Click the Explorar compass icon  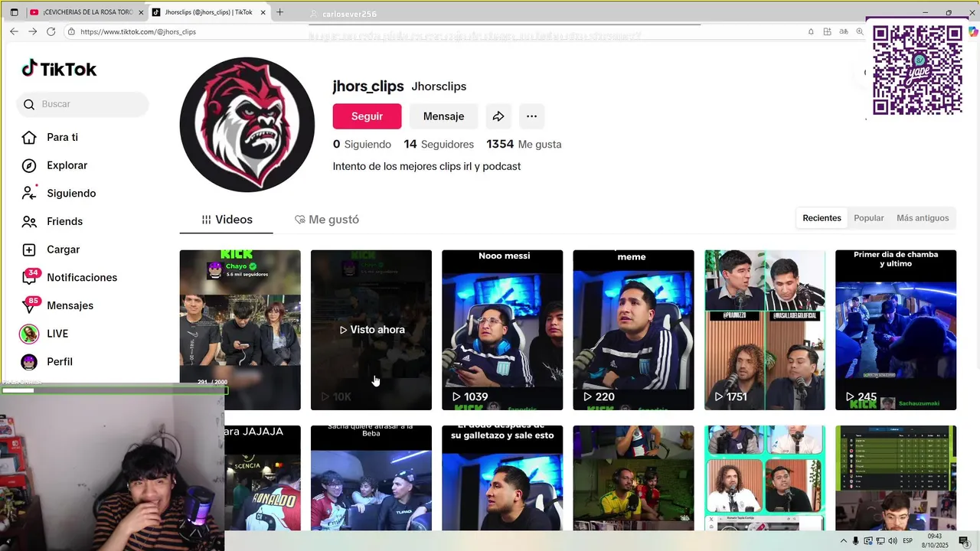29,165
